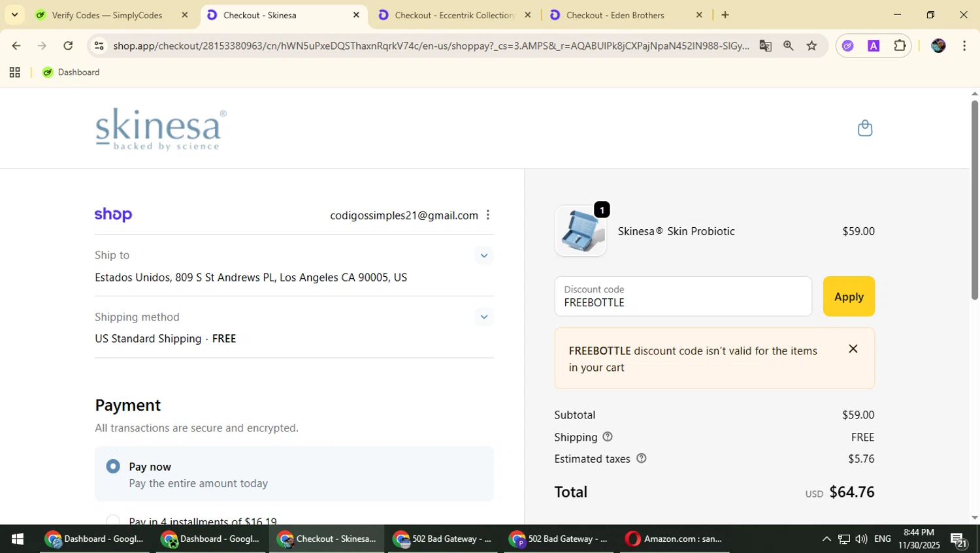The image size is (980, 553).
Task: Close the Verify Codes tab
Action: [185, 15]
